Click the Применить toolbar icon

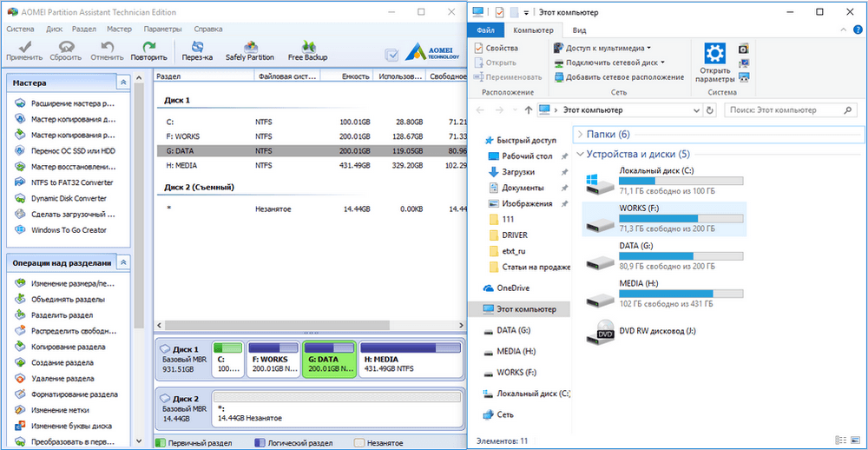23,50
